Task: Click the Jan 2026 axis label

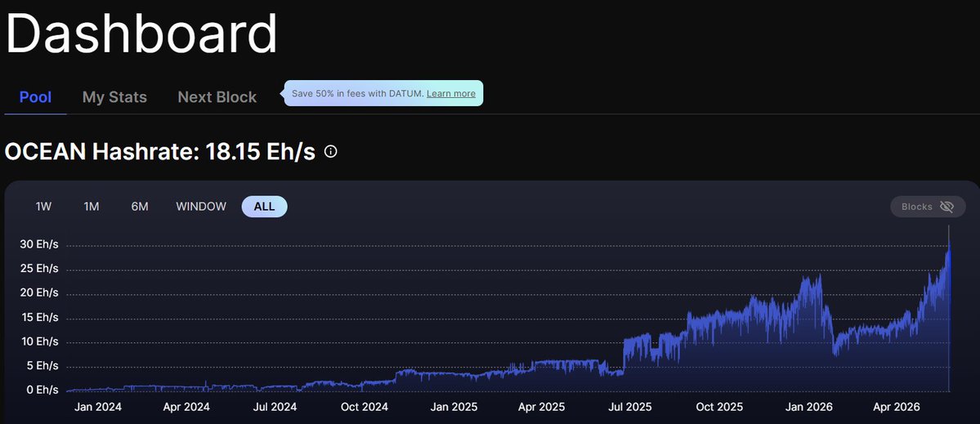Action: click(809, 407)
